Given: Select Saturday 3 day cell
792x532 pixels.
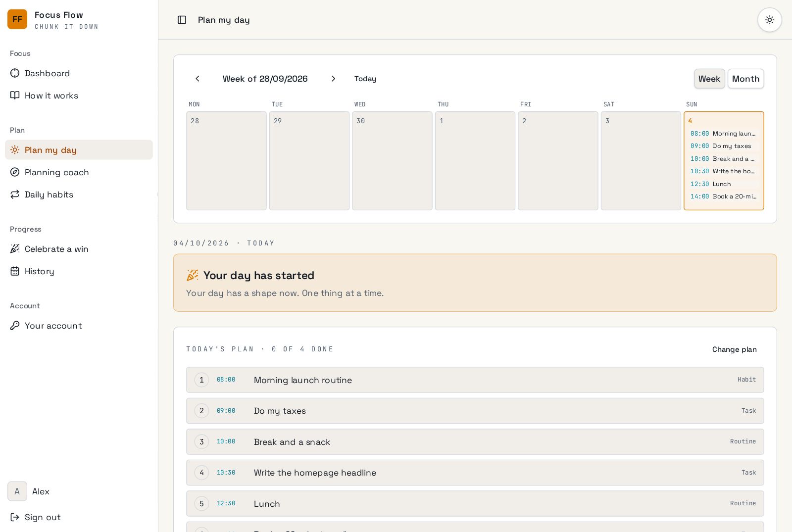Looking at the screenshot, I should 641,161.
